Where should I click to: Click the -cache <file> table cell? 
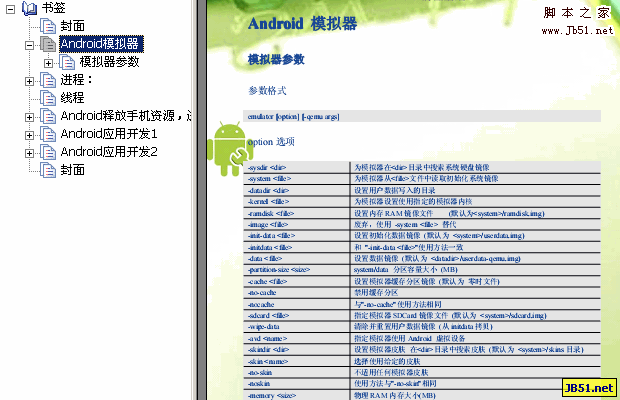coord(297,281)
